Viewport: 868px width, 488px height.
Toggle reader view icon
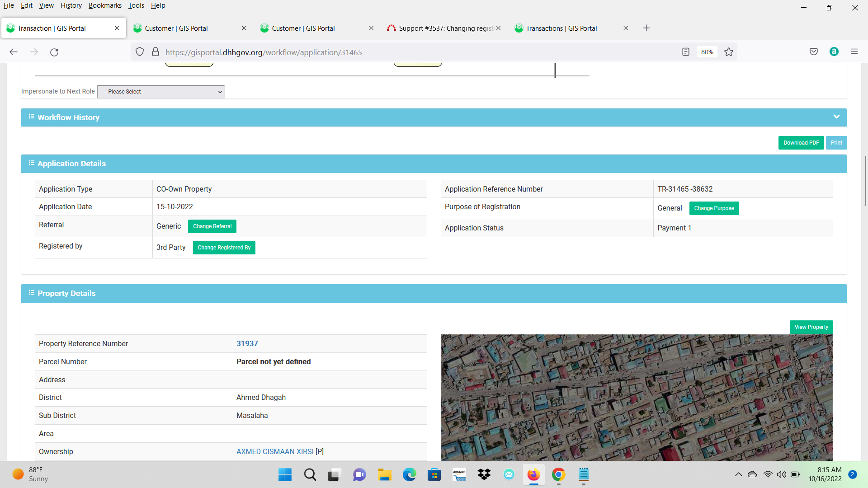[x=686, y=52]
